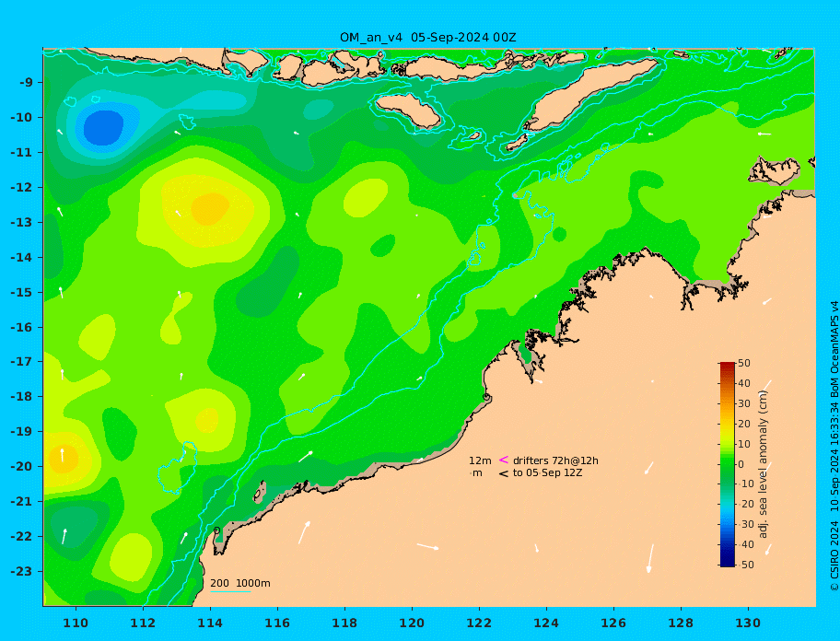Screen dimensions: 840x641
Task: Click longitude axis label 120
Action: click(412, 623)
